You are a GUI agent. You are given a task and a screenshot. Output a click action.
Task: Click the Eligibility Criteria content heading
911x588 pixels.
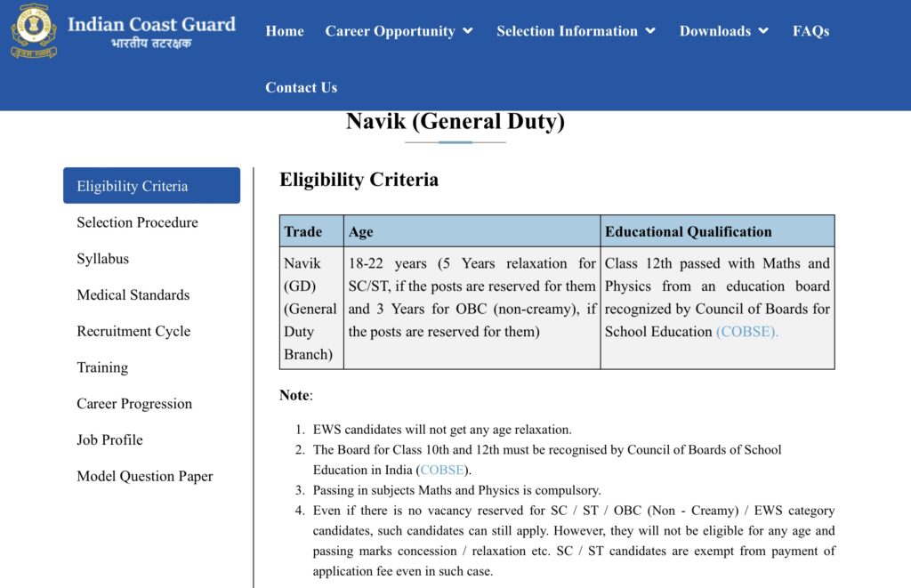(x=359, y=180)
